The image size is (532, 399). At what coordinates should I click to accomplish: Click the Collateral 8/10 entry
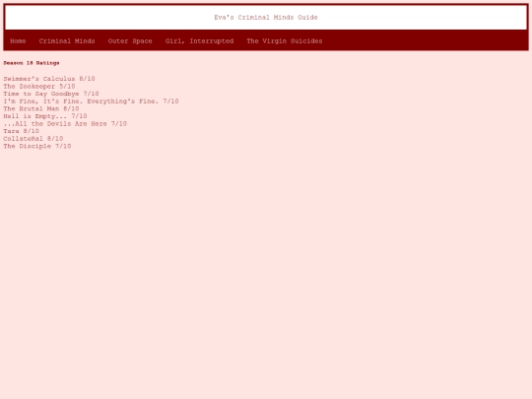click(x=33, y=139)
